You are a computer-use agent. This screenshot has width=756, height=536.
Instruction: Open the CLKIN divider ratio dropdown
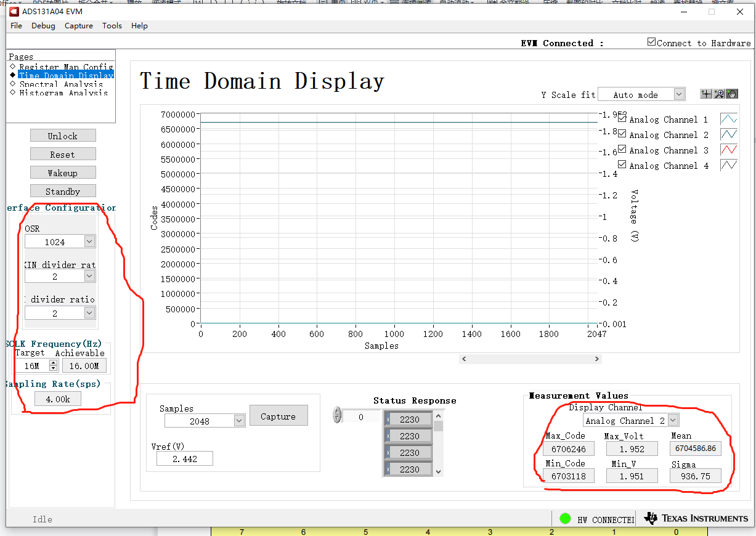[60, 276]
